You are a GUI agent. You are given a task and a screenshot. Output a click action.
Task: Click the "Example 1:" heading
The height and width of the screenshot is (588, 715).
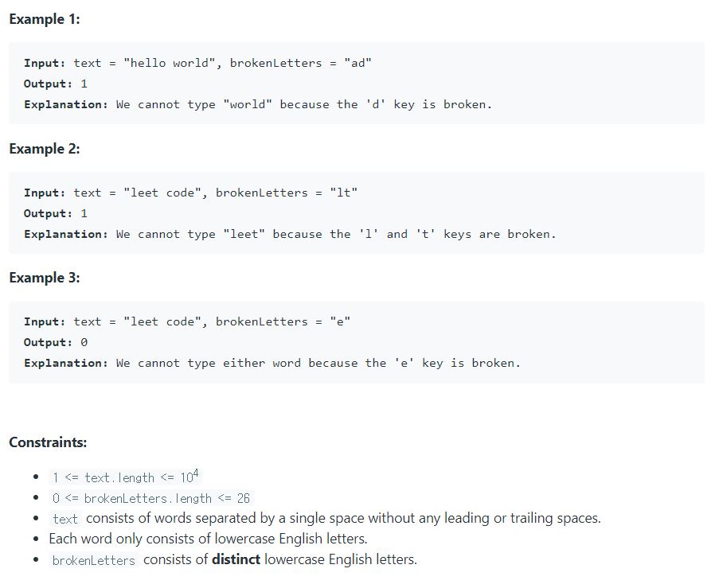pyautogui.click(x=45, y=20)
